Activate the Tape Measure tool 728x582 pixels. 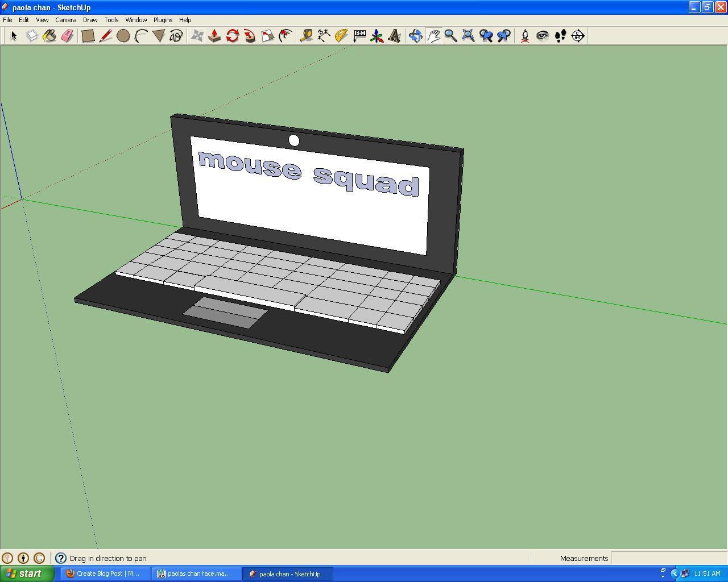pos(306,36)
